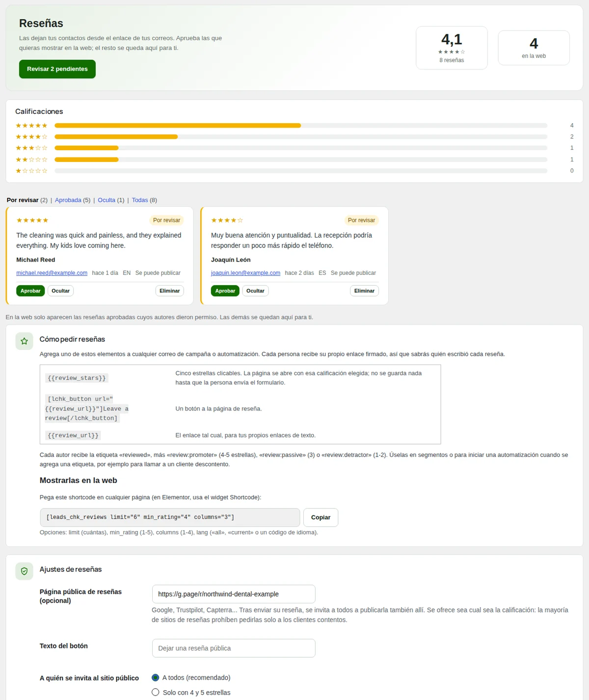Screen dimensions: 589x700
Task: Open joaquin.leon@example.com email link
Action: tap(245, 273)
